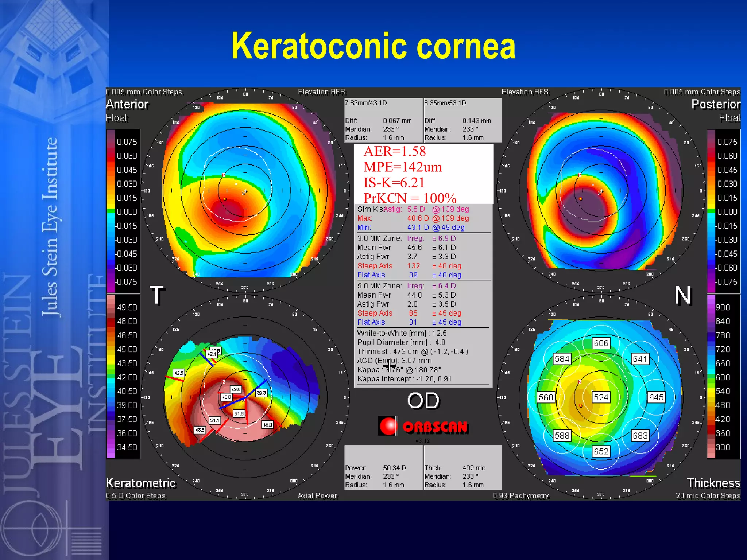Click the 'Thinnest : 473 um' line
This screenshot has height=560, width=747.
click(x=413, y=351)
